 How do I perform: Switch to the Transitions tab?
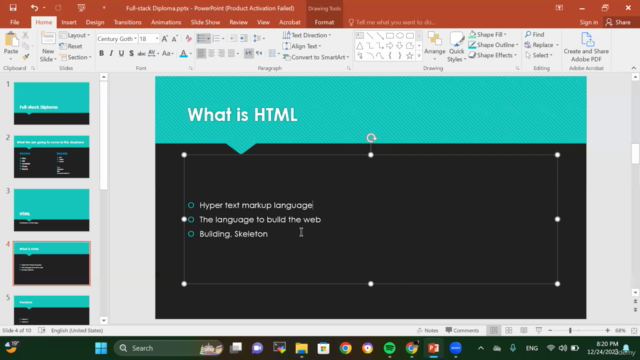127,22
